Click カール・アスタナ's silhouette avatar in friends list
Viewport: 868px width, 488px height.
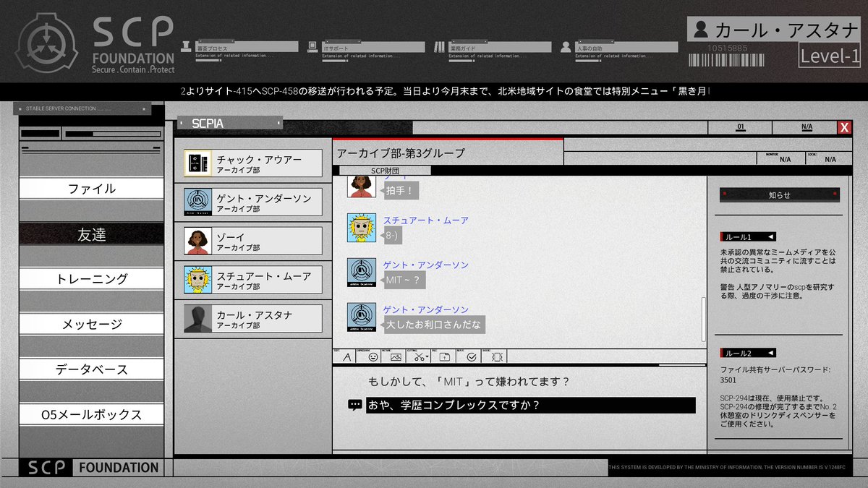click(197, 318)
